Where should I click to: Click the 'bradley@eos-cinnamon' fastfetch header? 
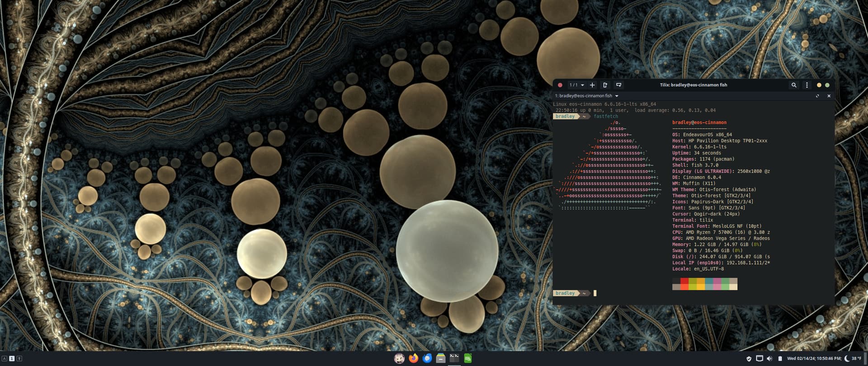coord(699,122)
